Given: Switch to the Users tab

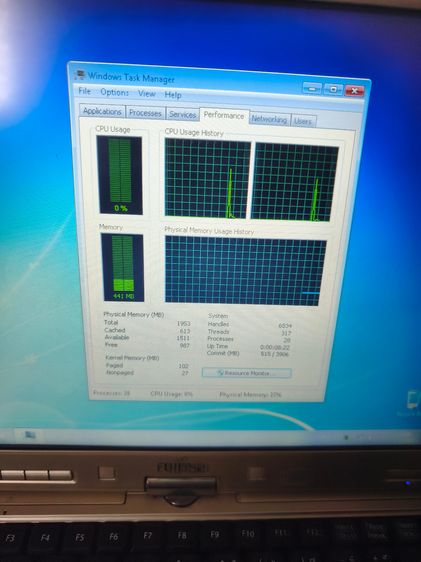Looking at the screenshot, I should [x=303, y=121].
